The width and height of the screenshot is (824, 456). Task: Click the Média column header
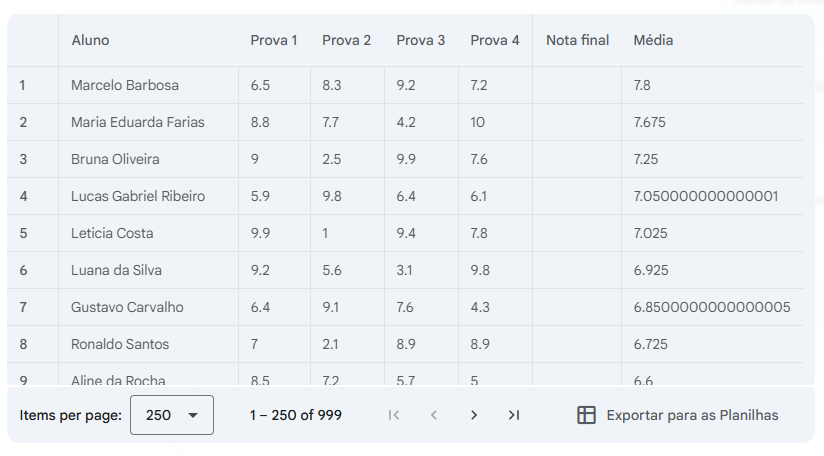coord(653,40)
